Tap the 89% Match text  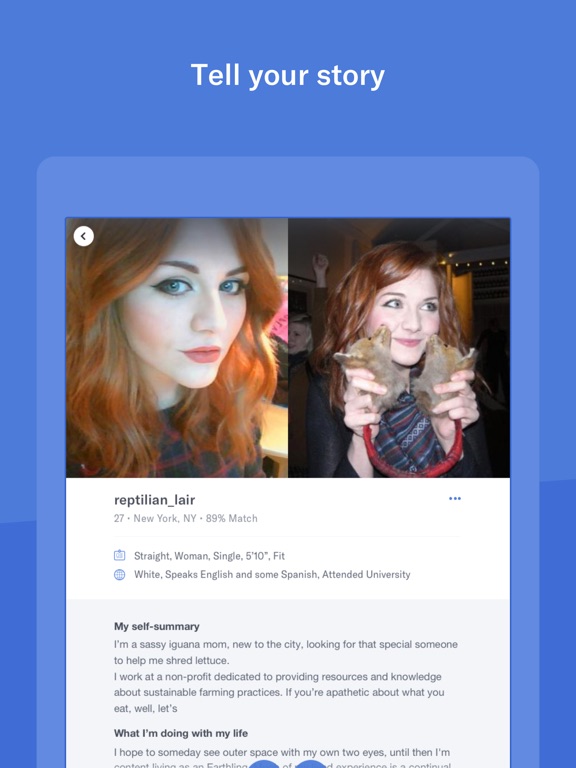coord(231,518)
